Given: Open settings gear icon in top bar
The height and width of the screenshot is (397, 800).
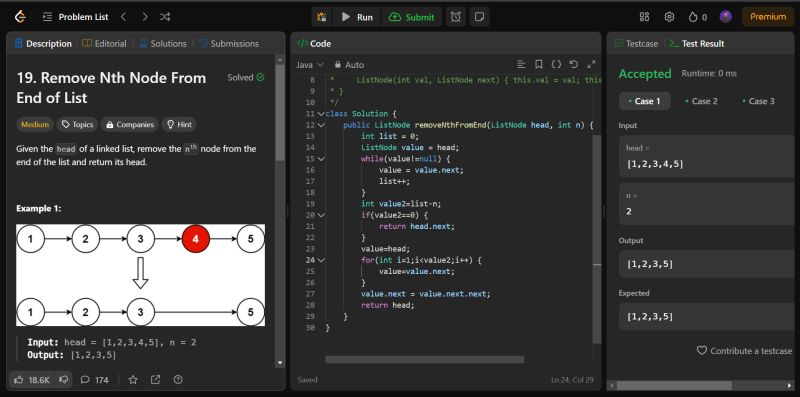Looking at the screenshot, I should [x=669, y=17].
